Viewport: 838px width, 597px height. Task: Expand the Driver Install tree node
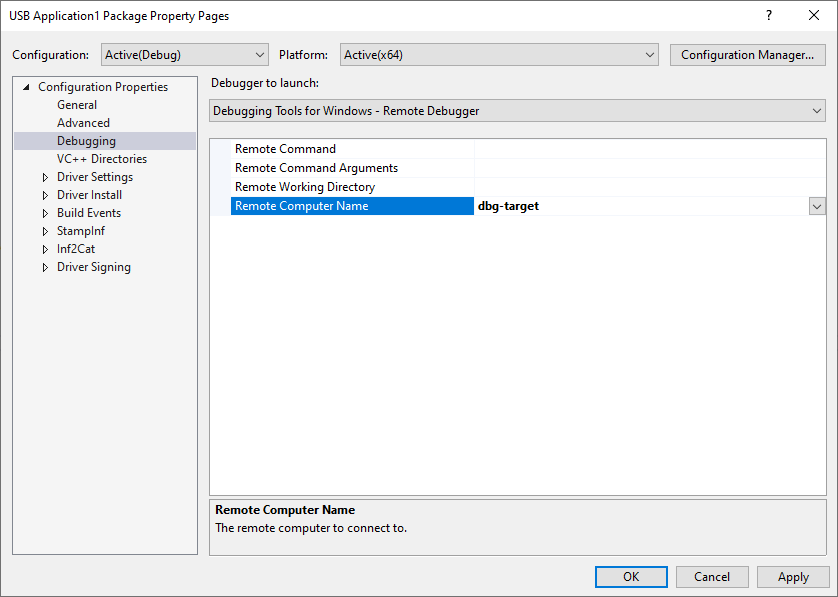pyautogui.click(x=44, y=194)
